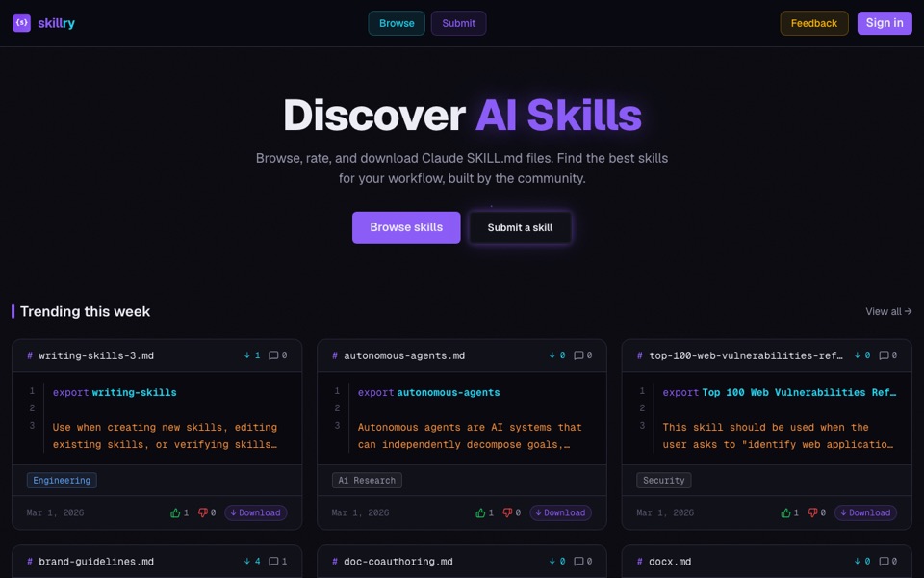The image size is (924, 578).
Task: Open the doc-coauthoring.md file title
Action: coord(398,562)
